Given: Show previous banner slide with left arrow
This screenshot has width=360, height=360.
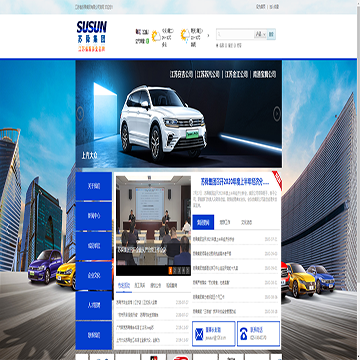Looking at the screenshot, I should point(80,114).
